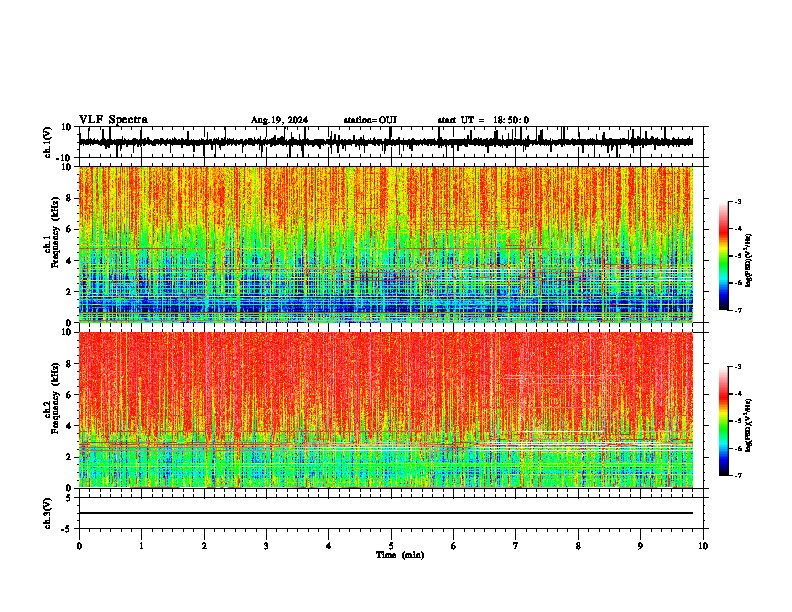The width and height of the screenshot is (792, 612).
Task: Click the '-3' tick on ch.2 colorbar
Action: click(738, 367)
